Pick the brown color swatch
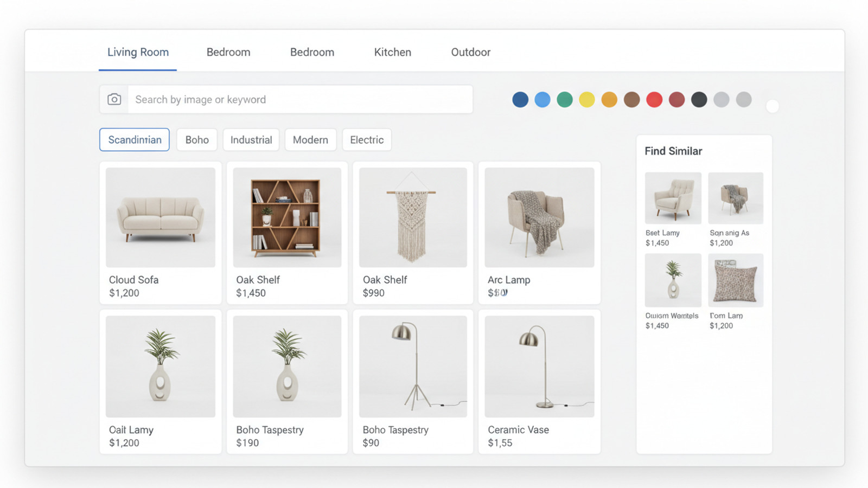The width and height of the screenshot is (868, 488). coord(632,100)
